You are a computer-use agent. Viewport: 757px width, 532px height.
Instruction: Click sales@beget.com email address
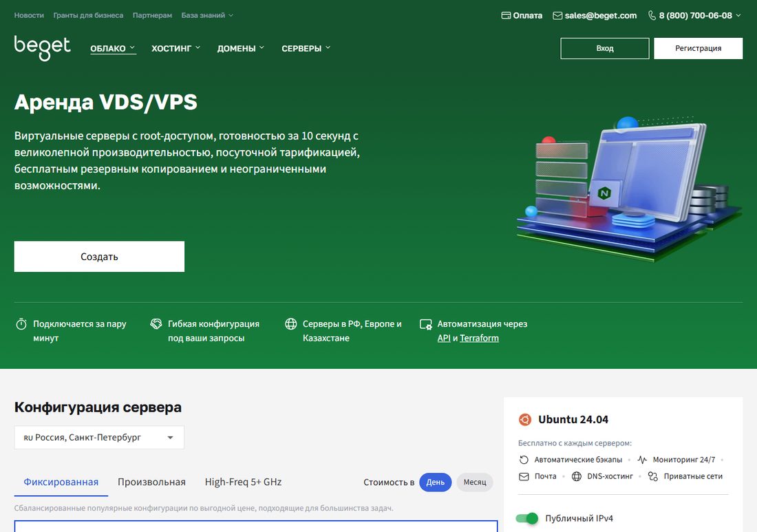(601, 15)
